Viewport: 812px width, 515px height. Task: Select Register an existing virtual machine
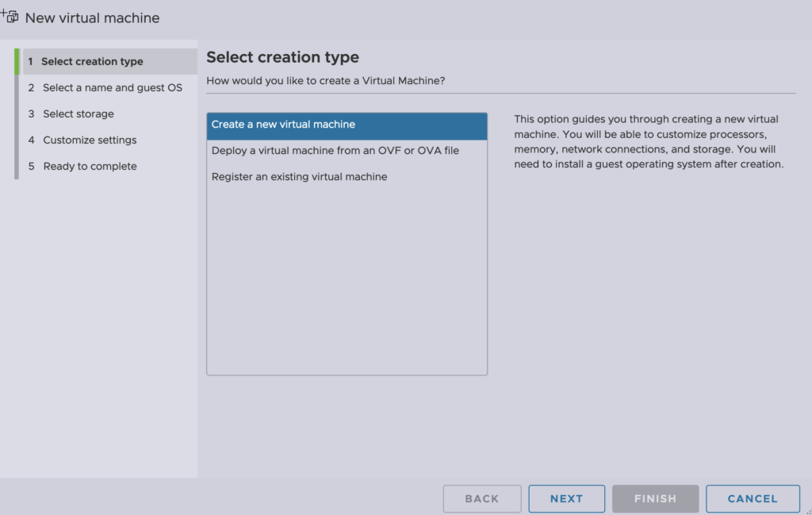300,177
